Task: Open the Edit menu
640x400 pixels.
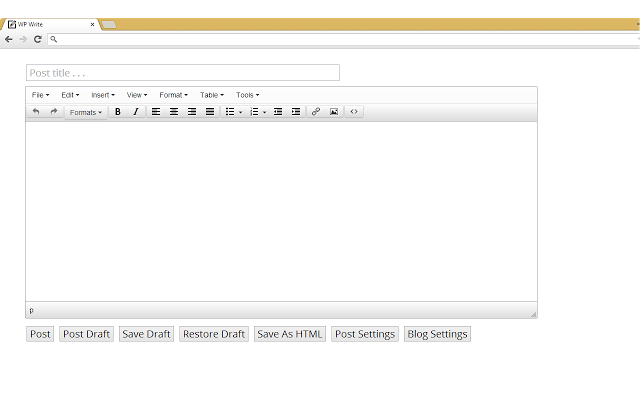Action: [x=70, y=95]
